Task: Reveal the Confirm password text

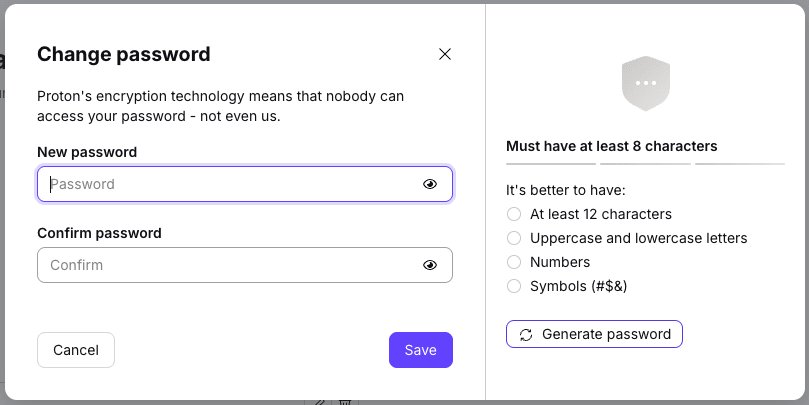Action: (x=430, y=265)
